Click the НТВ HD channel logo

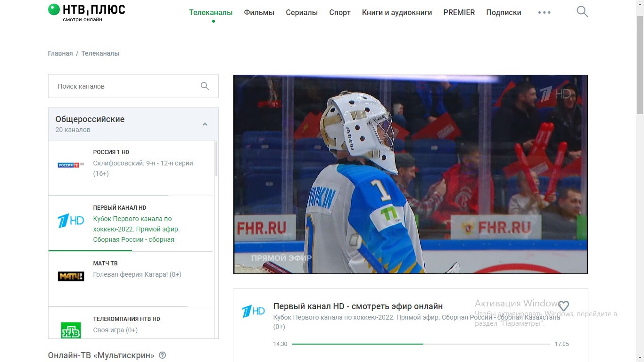coord(71,330)
